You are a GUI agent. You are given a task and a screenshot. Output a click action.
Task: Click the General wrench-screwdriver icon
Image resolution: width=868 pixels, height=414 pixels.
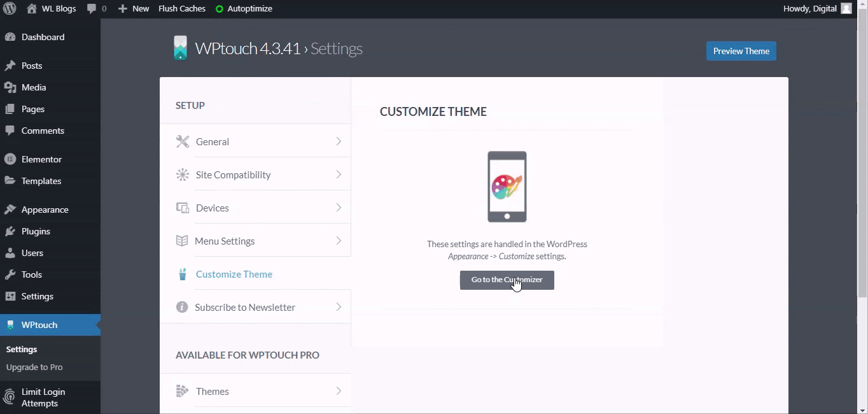183,141
